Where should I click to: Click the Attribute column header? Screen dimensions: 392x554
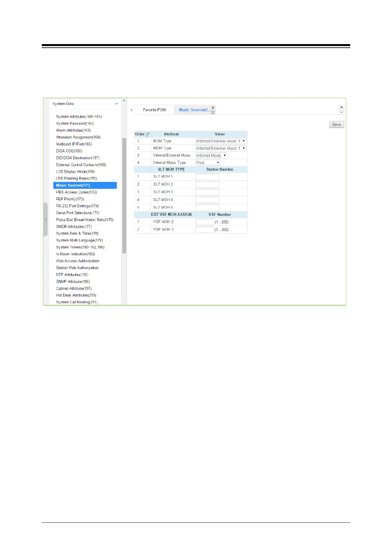171,134
